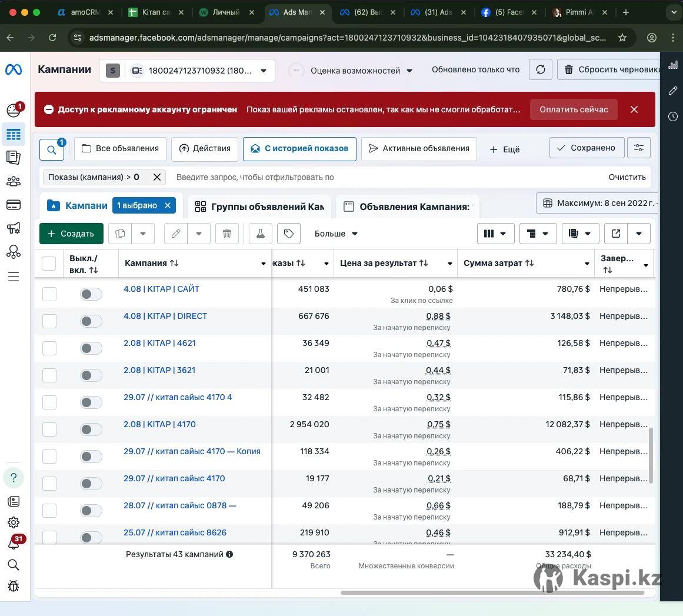Screen dimensions: 683x616
Task: Toggle on campaign 4.08 | KITAP | САЙТ
Action: [x=91, y=294]
